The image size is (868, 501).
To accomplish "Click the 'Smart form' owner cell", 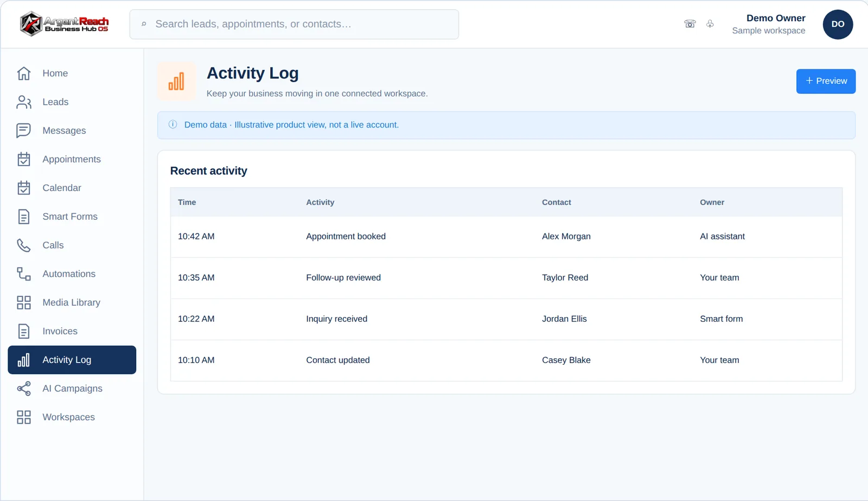I will pos(721,319).
